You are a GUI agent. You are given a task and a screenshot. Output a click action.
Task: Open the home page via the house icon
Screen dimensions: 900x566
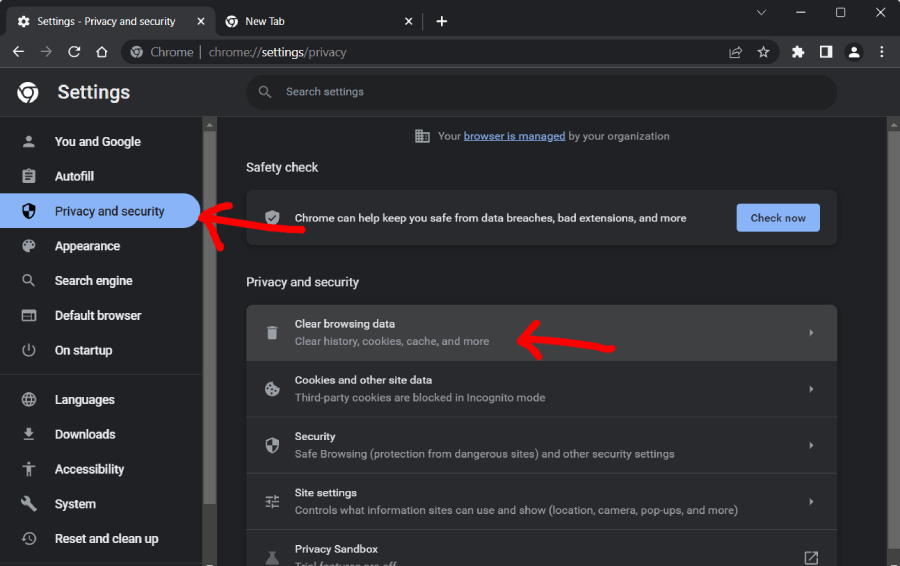point(102,52)
